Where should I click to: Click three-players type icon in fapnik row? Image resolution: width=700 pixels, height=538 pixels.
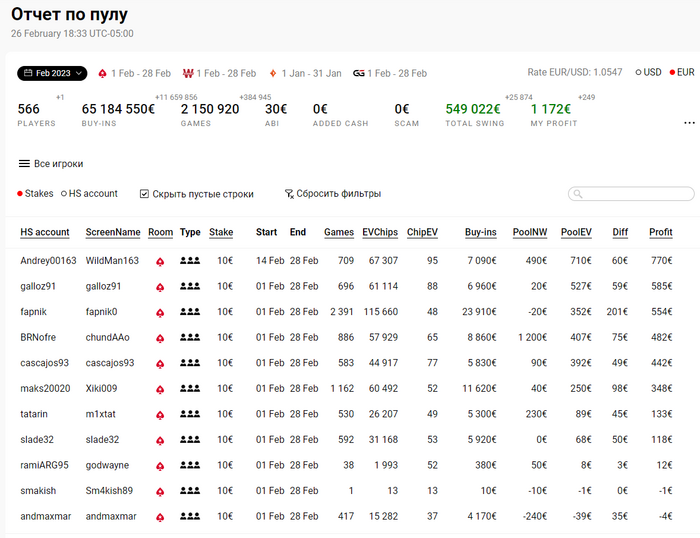click(190, 311)
